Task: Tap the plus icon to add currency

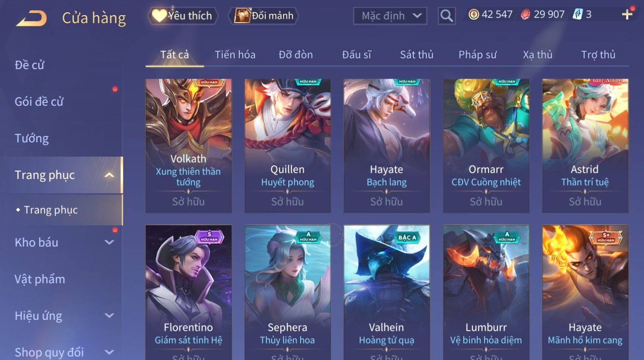Action: (x=627, y=15)
